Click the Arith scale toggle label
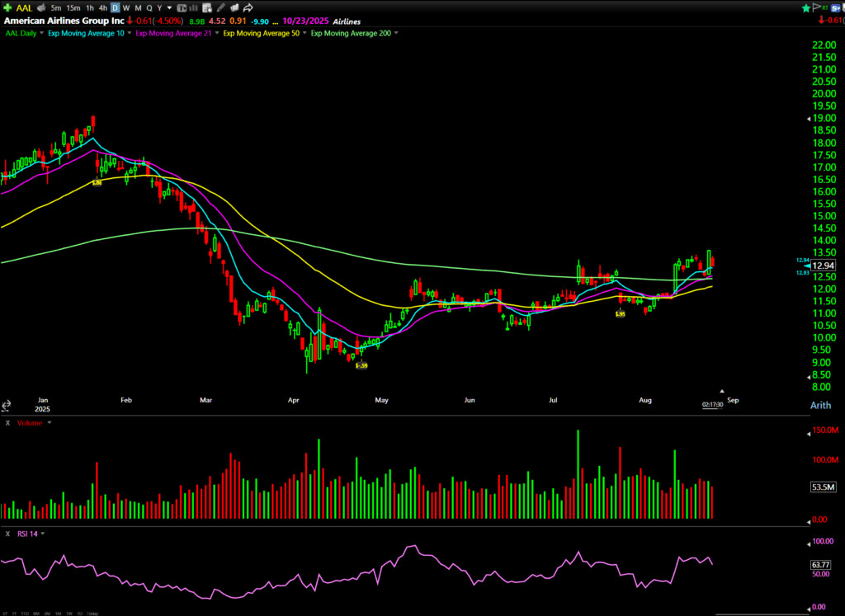Viewport: 845px width, 616px height. click(x=820, y=405)
